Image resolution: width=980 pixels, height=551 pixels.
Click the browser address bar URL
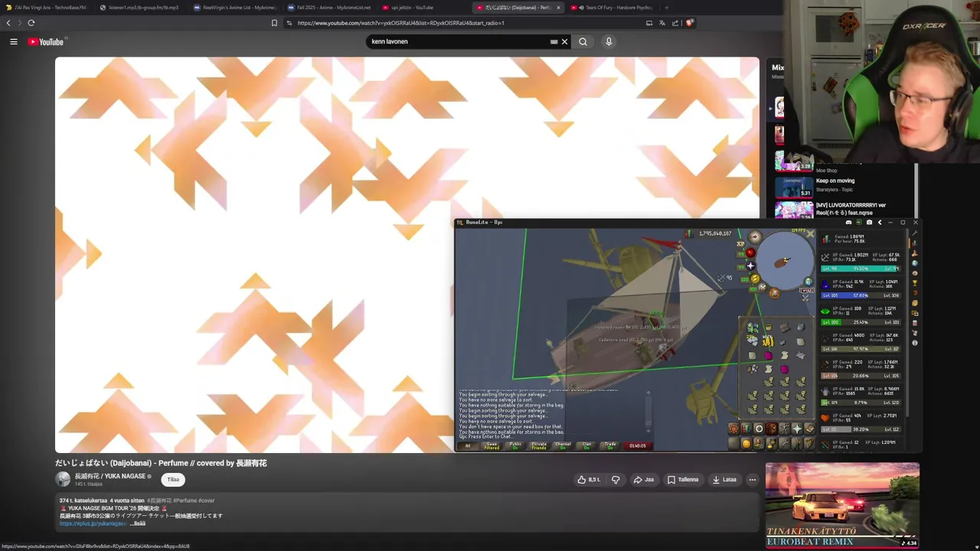pos(400,23)
